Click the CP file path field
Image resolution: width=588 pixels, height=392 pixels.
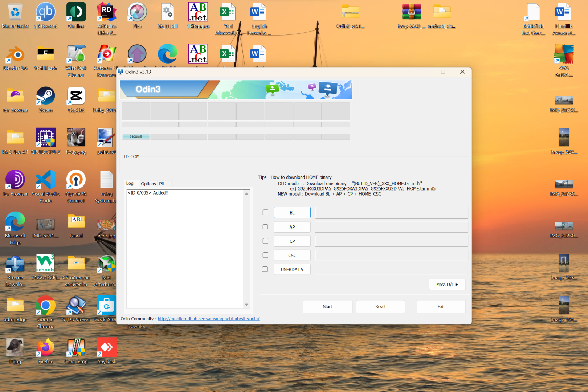(x=392, y=241)
